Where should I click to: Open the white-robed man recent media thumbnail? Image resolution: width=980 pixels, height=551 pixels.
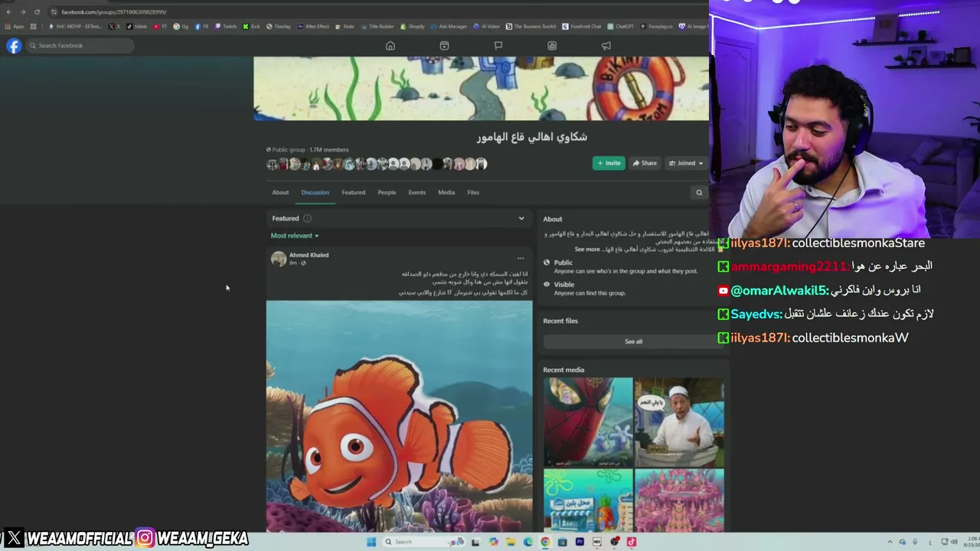679,422
